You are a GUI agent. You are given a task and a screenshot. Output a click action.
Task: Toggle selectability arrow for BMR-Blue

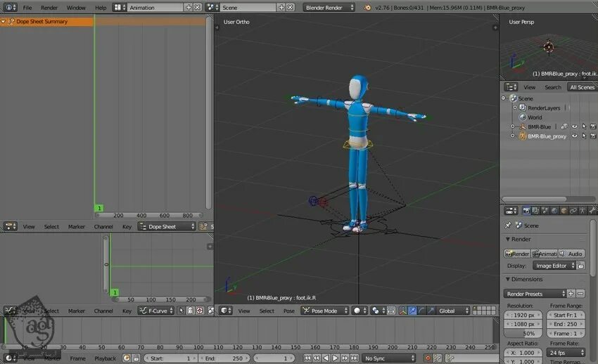pyautogui.click(x=584, y=126)
